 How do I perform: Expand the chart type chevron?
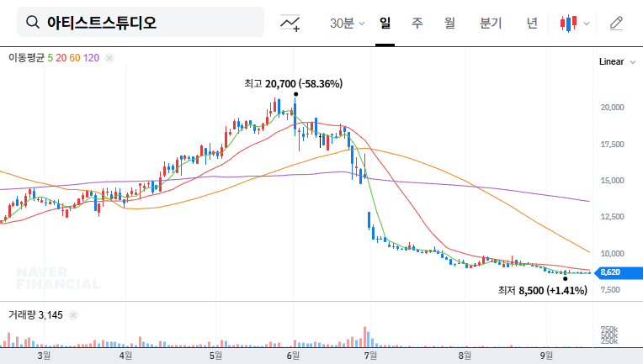[x=587, y=24]
